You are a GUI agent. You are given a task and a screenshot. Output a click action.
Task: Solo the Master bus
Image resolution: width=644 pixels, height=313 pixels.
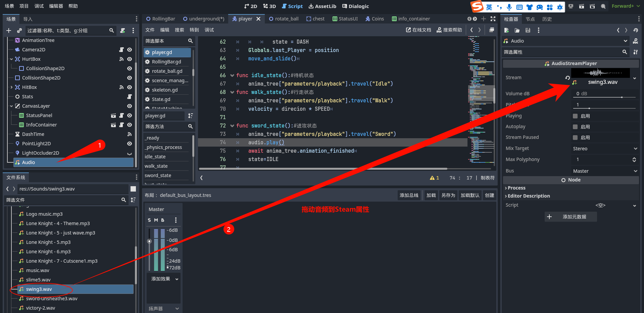(149, 220)
